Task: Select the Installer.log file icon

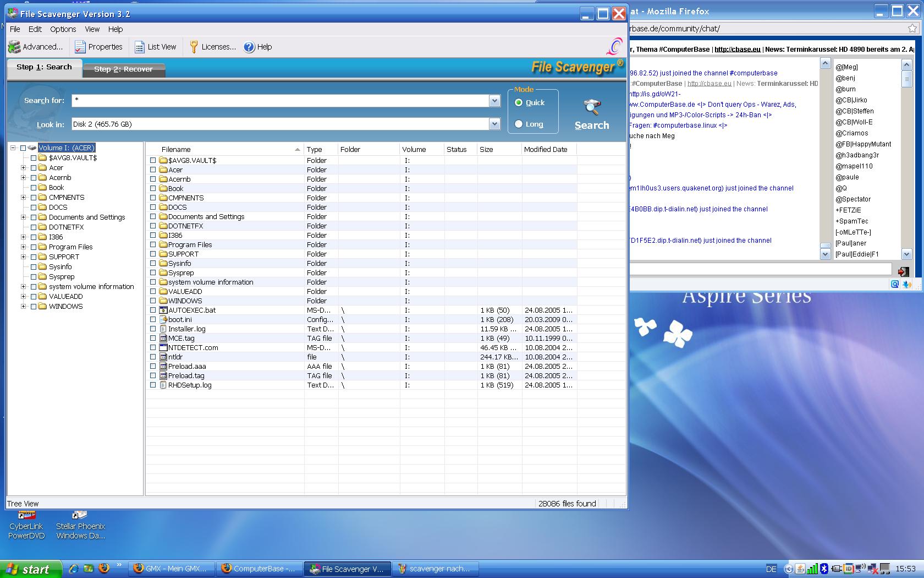Action: tap(163, 329)
